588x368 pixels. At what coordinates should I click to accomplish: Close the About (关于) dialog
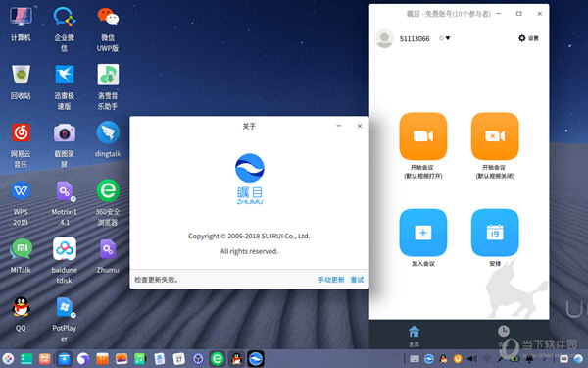[360, 126]
